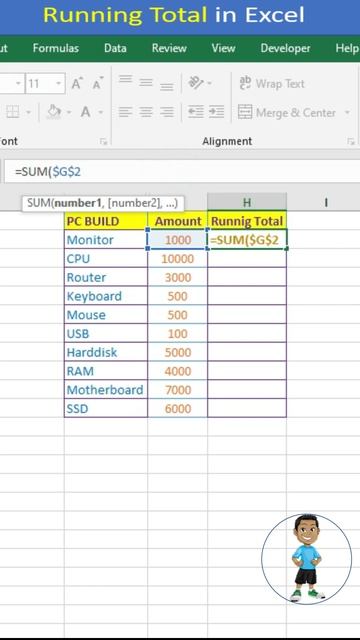
Task: Align text right
Action: coord(167,111)
